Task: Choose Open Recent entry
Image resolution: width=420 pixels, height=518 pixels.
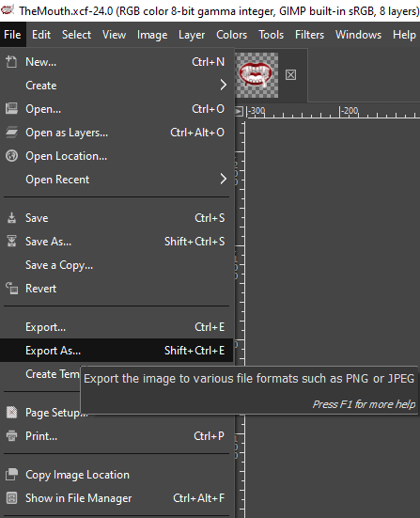Action: [x=117, y=179]
